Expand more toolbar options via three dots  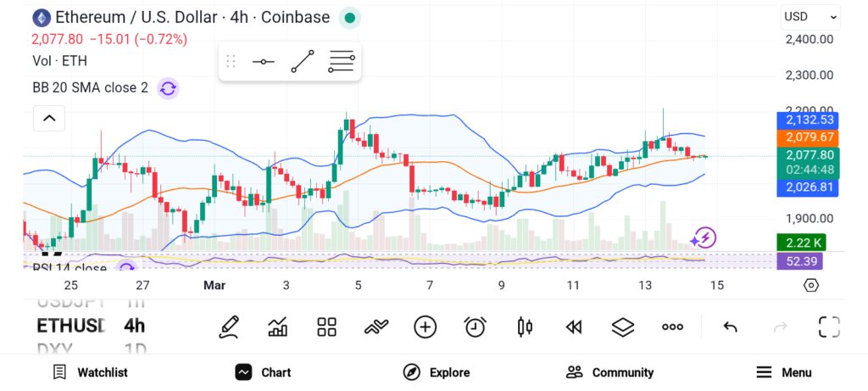click(x=673, y=327)
